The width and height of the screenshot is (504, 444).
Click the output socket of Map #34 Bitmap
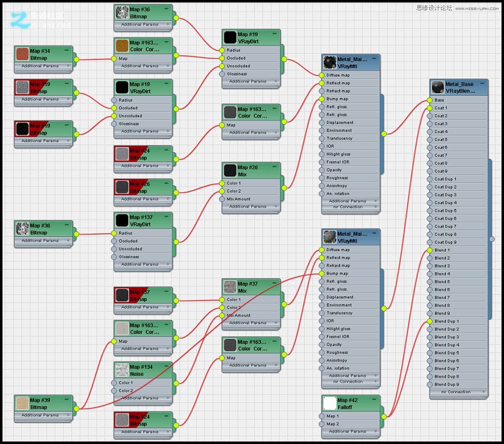click(77, 59)
